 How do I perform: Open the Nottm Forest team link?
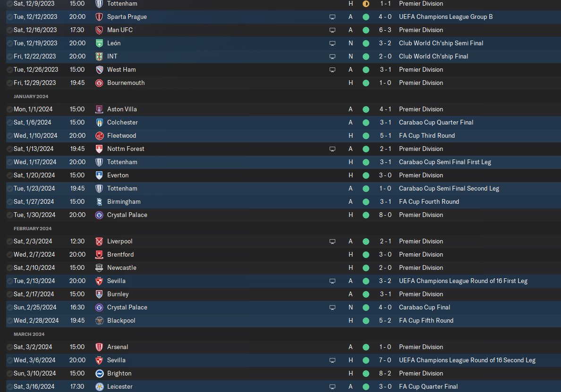(126, 149)
